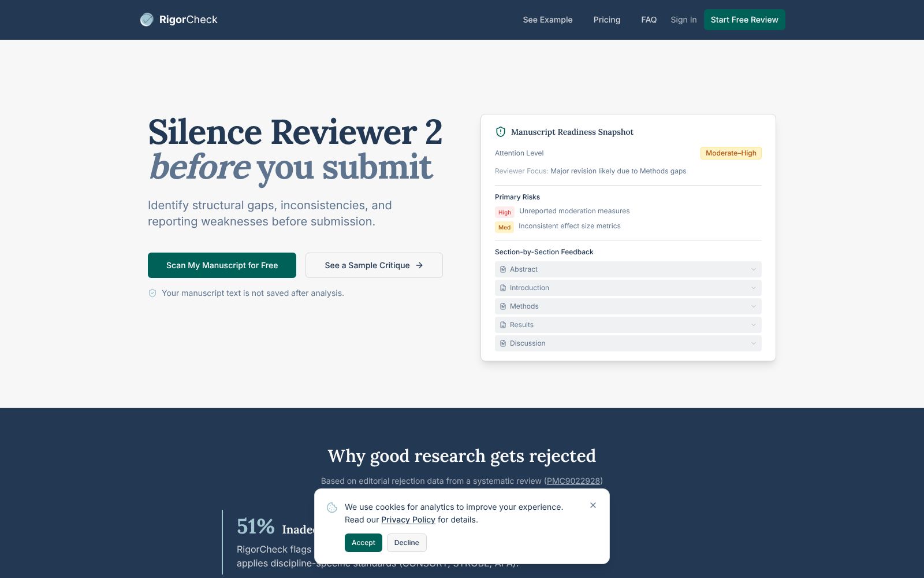Select the document icon next to Introduction

502,287
